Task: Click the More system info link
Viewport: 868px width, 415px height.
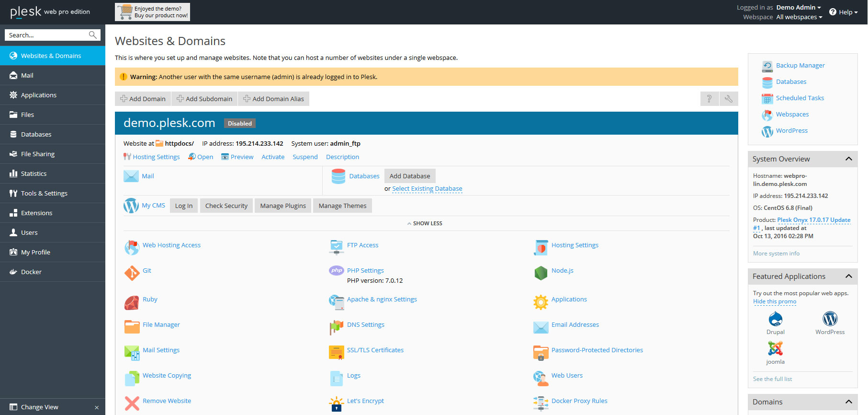Action: [776, 254]
